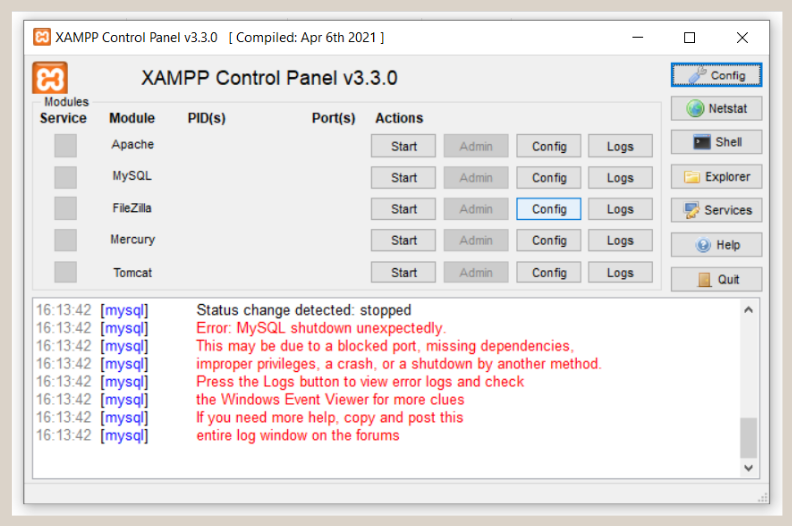Open the Services button
The image size is (792, 526).
[x=716, y=210]
